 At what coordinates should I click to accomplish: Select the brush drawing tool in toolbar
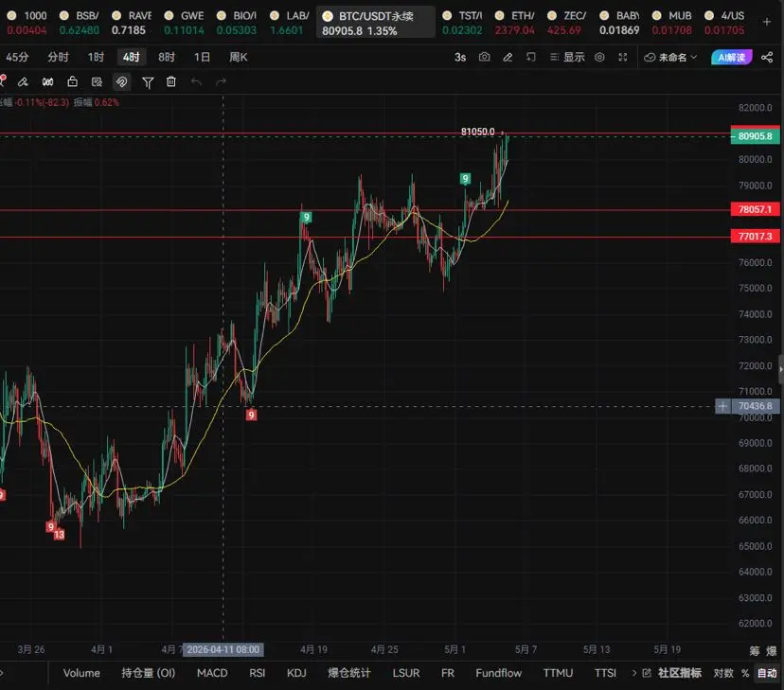(x=23, y=82)
